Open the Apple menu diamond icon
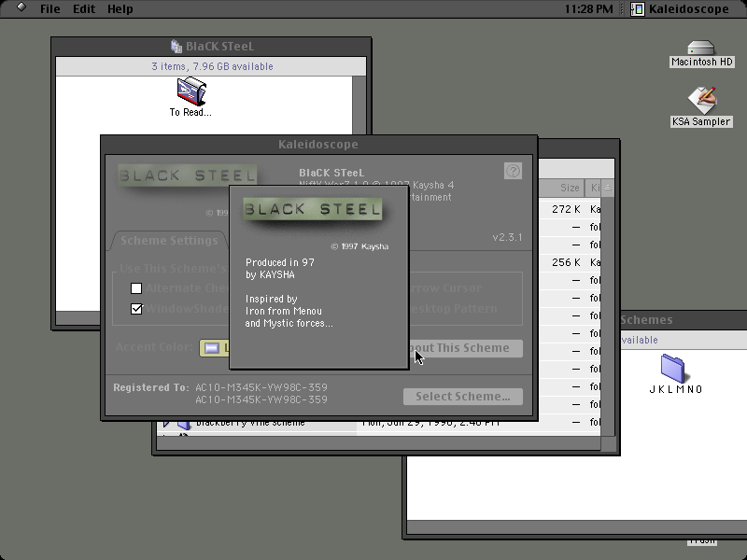This screenshot has width=747, height=560. click(21, 7)
